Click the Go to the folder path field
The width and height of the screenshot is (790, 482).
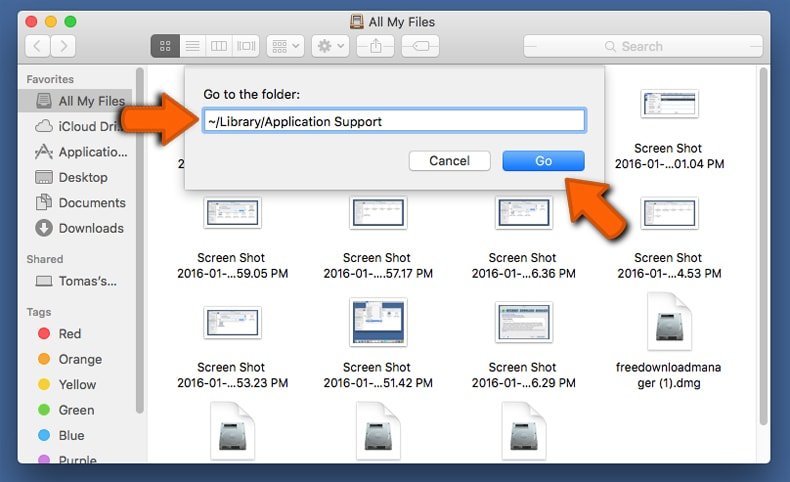coord(392,121)
